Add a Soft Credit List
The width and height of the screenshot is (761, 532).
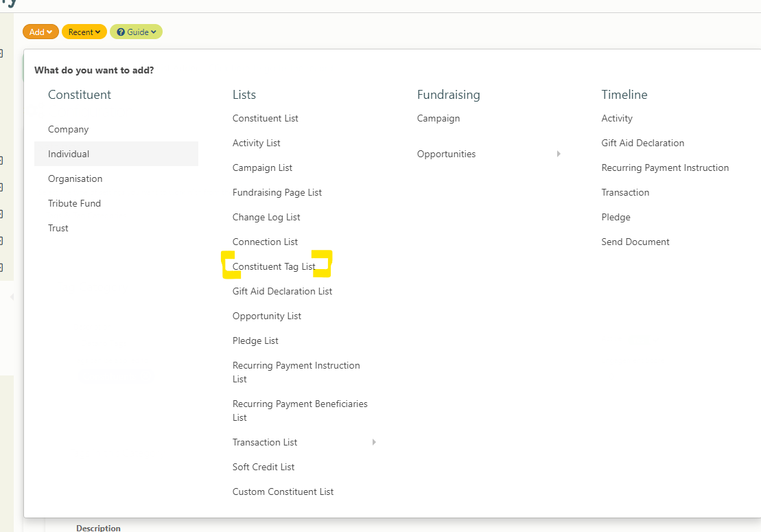coord(264,467)
